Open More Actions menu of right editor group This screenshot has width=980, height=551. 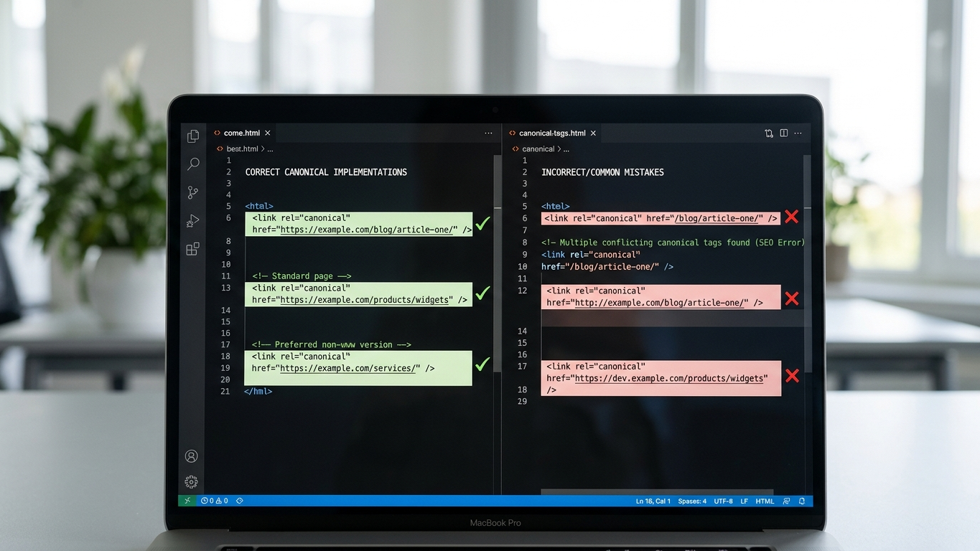(x=798, y=133)
